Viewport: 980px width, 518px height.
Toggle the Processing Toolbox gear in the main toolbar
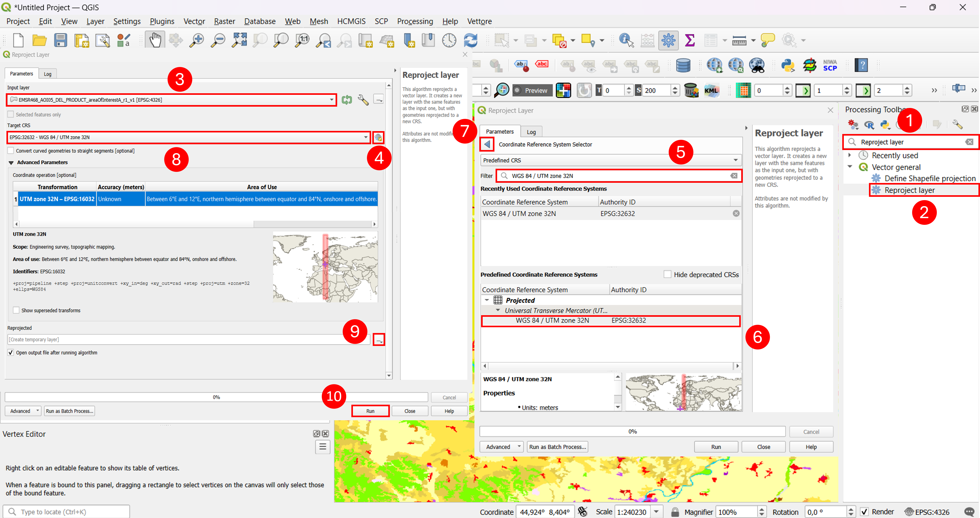(x=668, y=40)
